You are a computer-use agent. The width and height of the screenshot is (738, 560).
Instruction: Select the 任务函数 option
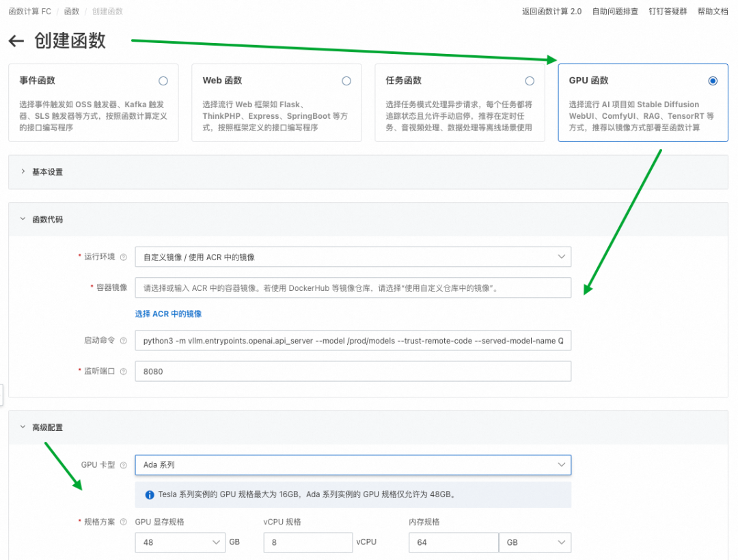pos(530,81)
